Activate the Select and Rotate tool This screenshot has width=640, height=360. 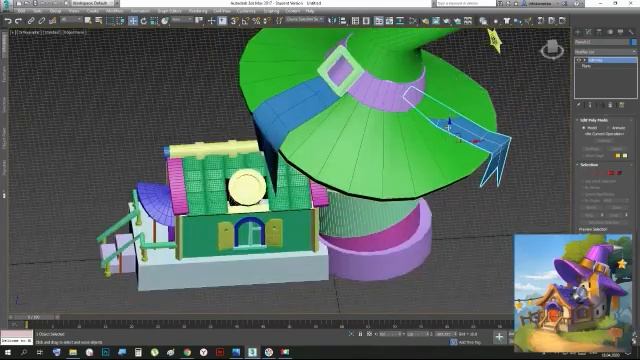(x=144, y=21)
